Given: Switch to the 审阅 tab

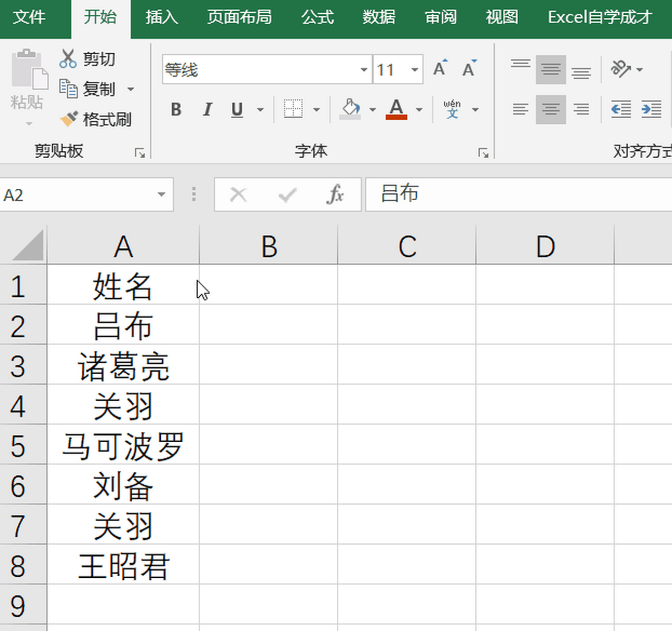Looking at the screenshot, I should pyautogui.click(x=441, y=17).
